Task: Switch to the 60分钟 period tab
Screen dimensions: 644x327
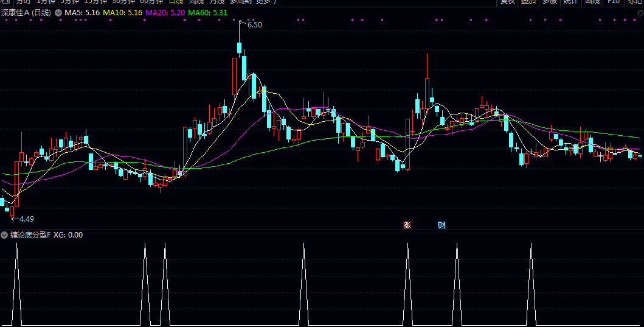Action: (x=151, y=2)
